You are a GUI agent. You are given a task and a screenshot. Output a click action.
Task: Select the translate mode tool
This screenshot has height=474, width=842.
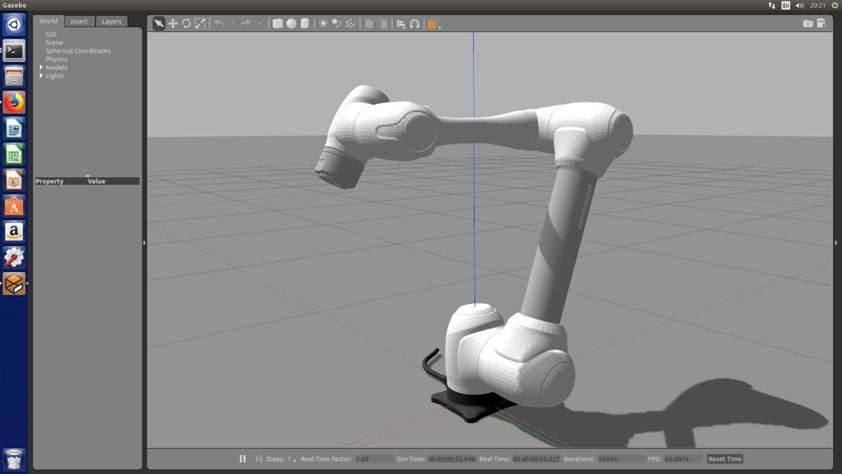pyautogui.click(x=173, y=23)
